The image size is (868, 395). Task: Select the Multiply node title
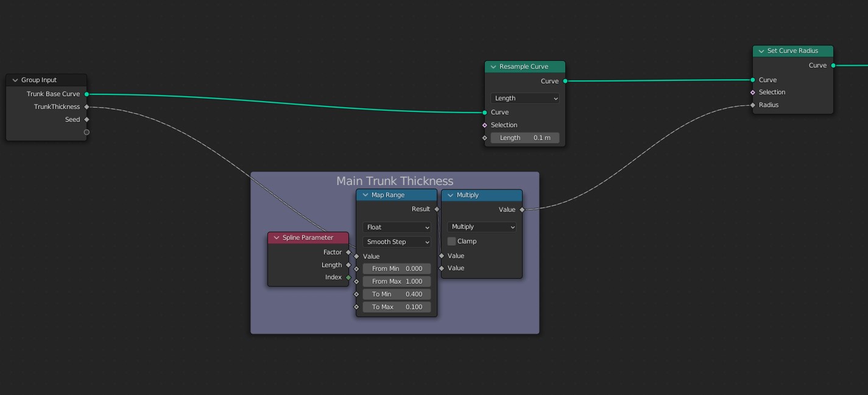[x=468, y=195]
